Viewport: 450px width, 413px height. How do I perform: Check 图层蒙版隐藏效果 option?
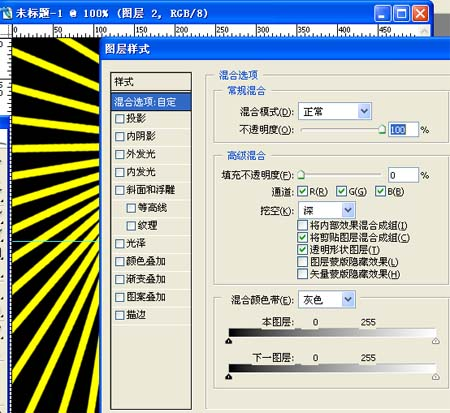tap(302, 261)
